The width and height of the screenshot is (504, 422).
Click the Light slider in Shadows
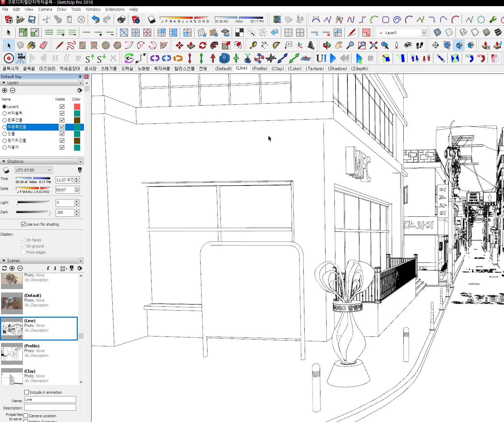[x=33, y=202]
